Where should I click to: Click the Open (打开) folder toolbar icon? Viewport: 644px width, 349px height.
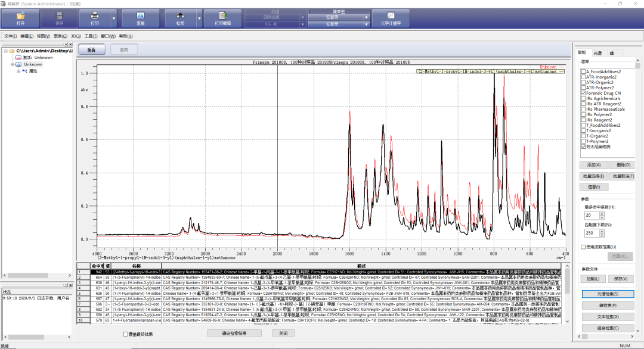tap(21, 16)
